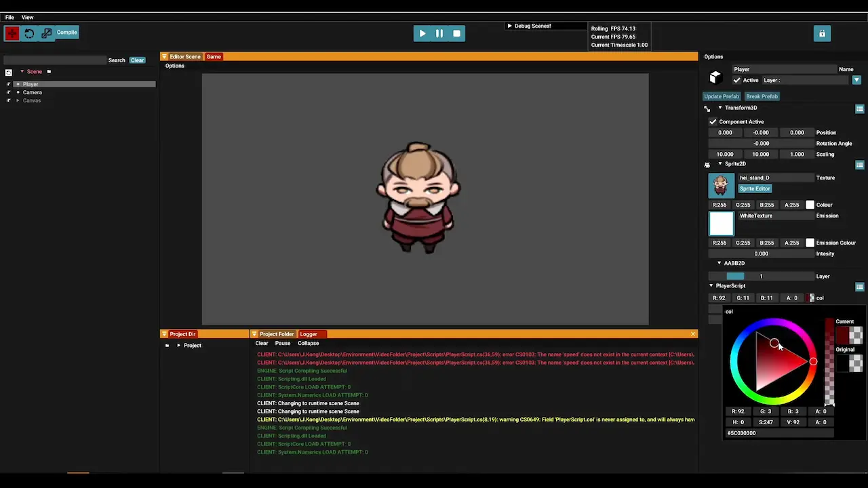Open the Sprite Editor
868x488 pixels.
coord(755,188)
